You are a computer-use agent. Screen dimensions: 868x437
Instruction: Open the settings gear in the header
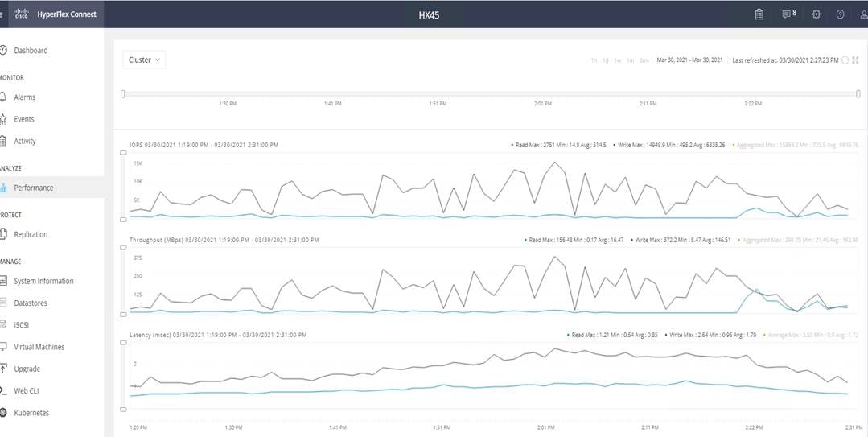(816, 14)
